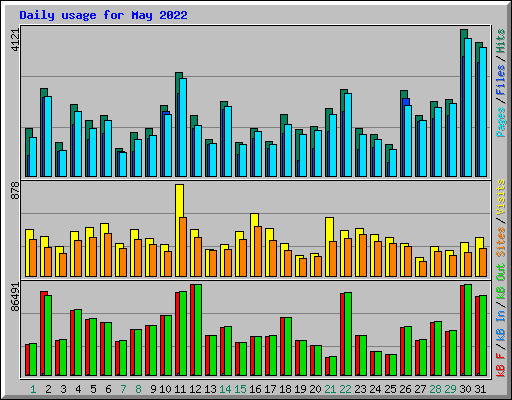Select the Sites legend label
The image size is (512, 400).
tap(501, 242)
